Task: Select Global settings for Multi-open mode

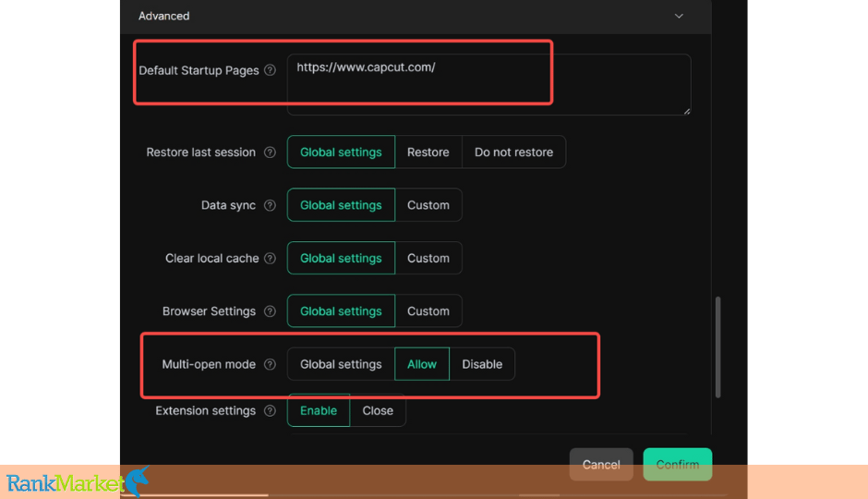Action: 341,364
